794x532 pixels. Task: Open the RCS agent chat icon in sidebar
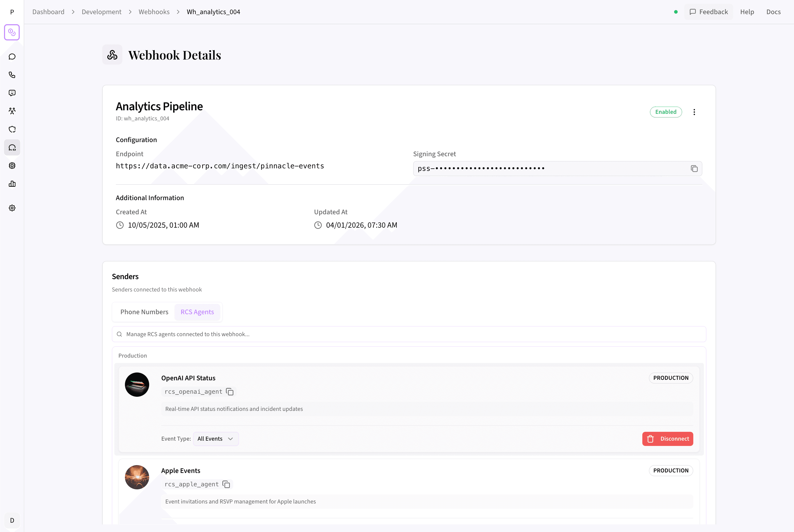click(x=12, y=93)
